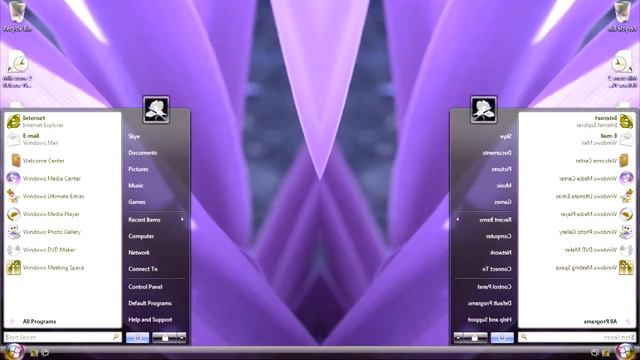Open Windows Photo Gallery icon in non-mirrored menu

(13, 232)
